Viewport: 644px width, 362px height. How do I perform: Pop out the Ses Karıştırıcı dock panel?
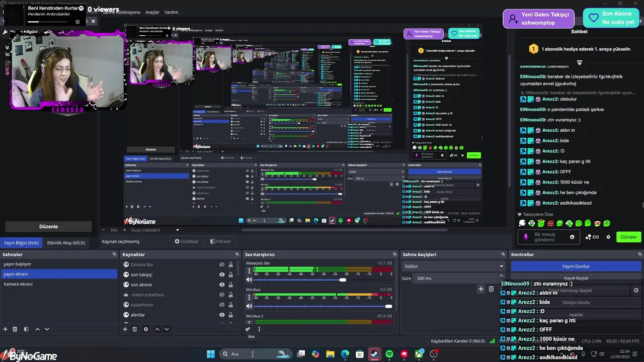tap(395, 254)
